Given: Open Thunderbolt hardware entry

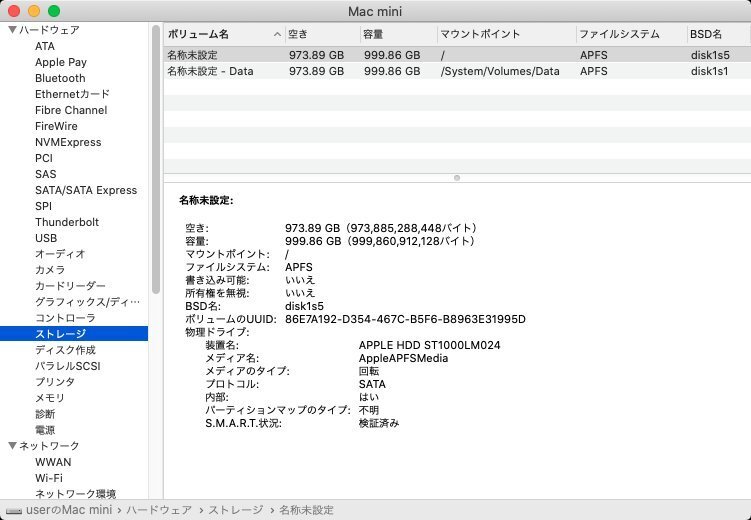Looking at the screenshot, I should coord(67,222).
